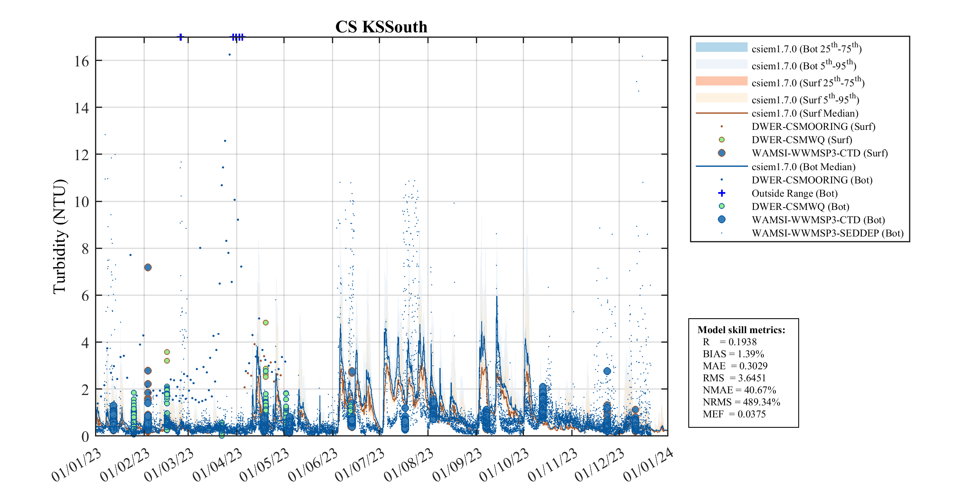Image resolution: width=980 pixels, height=490 pixels.
Task: Click the WAMSI-WWMSP3-SEDDEP (Bot) legend label
Action: pos(827,233)
